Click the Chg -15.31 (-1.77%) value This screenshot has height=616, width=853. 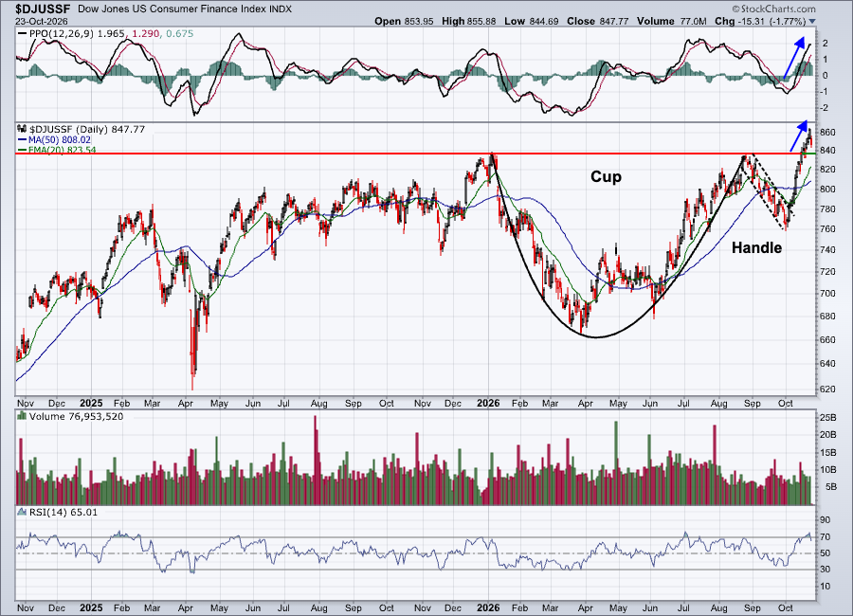click(x=760, y=21)
